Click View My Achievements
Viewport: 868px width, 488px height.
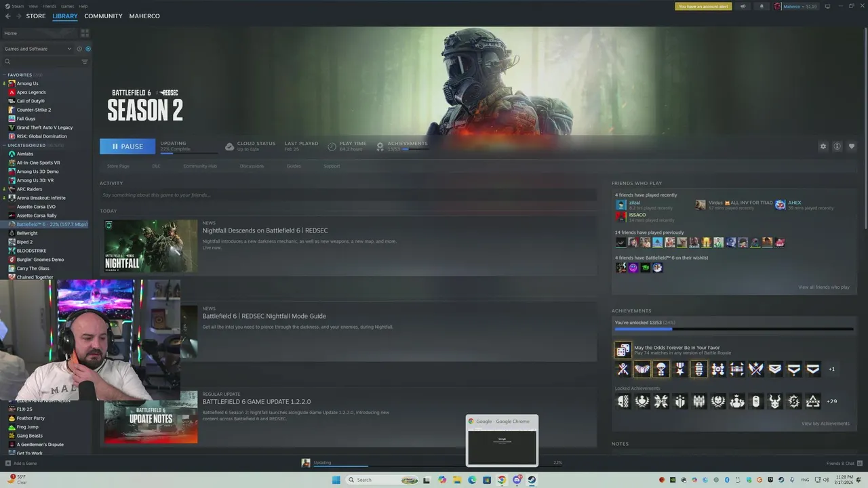(x=825, y=424)
